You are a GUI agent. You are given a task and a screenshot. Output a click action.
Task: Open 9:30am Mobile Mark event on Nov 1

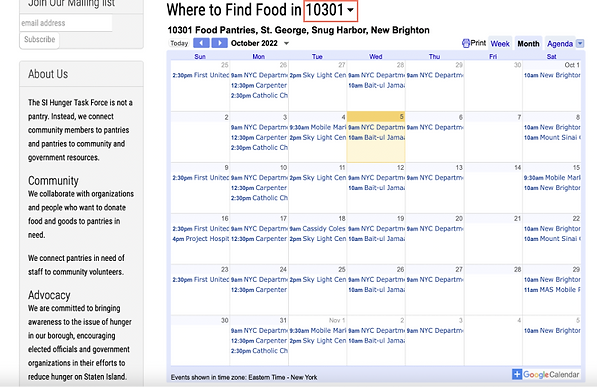[318, 331]
